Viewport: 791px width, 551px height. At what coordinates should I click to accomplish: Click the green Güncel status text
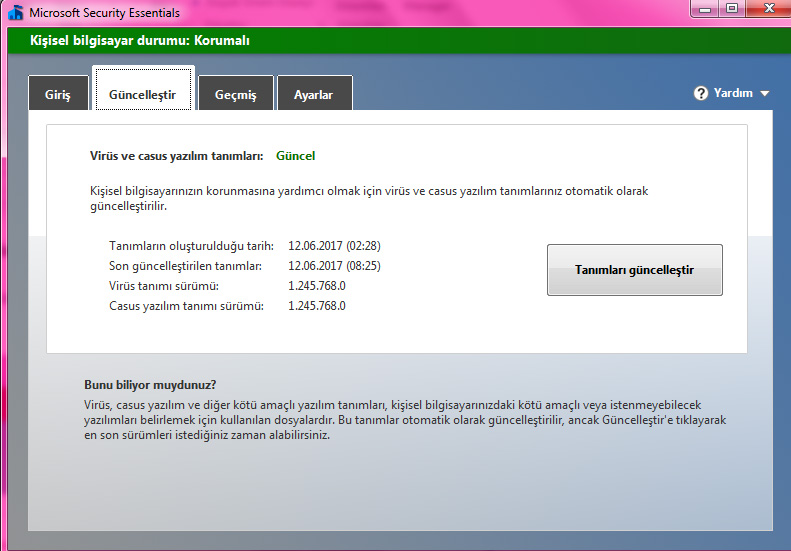296,156
